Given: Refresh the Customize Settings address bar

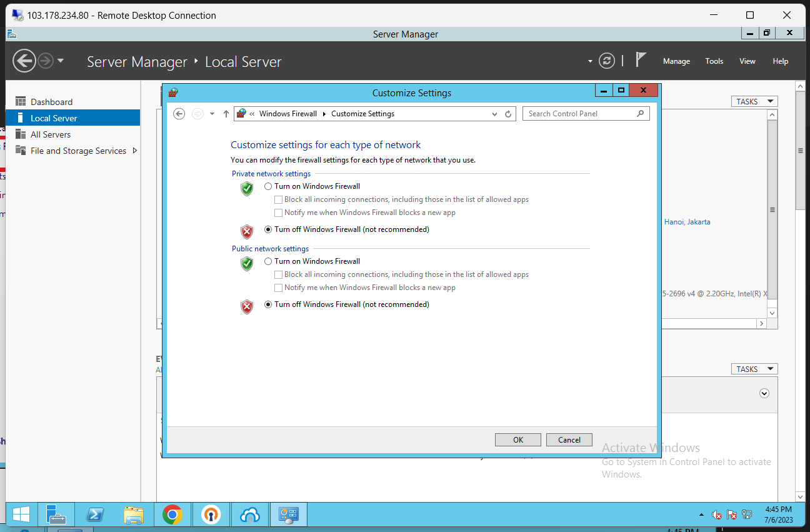Looking at the screenshot, I should [508, 114].
